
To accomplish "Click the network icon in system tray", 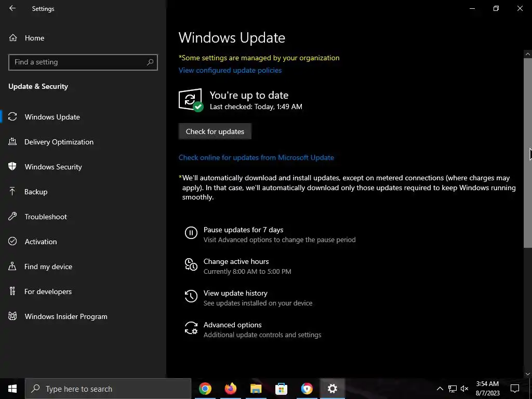I will tap(453, 389).
